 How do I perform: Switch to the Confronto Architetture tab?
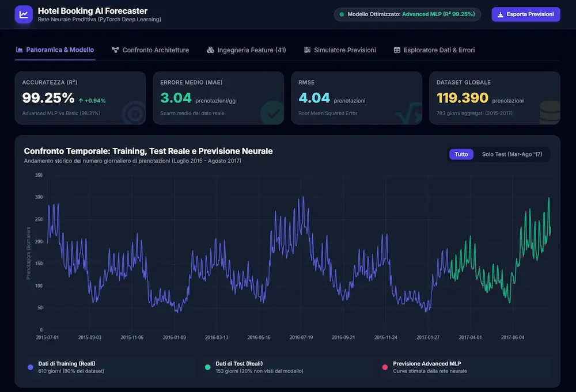150,50
